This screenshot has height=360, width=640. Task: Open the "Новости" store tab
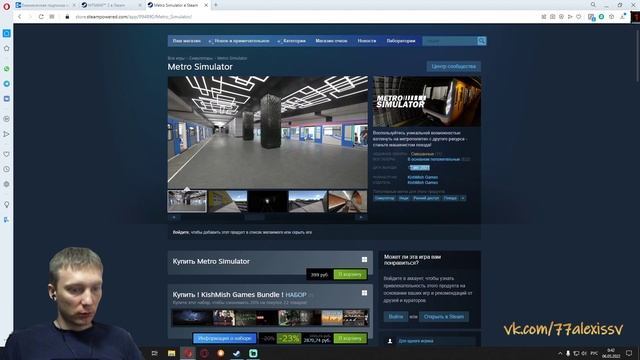point(367,41)
